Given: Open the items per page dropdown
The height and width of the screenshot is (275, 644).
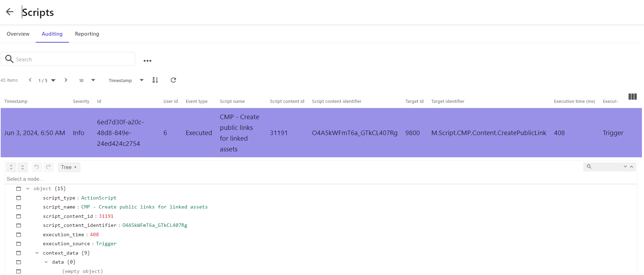Looking at the screenshot, I should [x=87, y=80].
